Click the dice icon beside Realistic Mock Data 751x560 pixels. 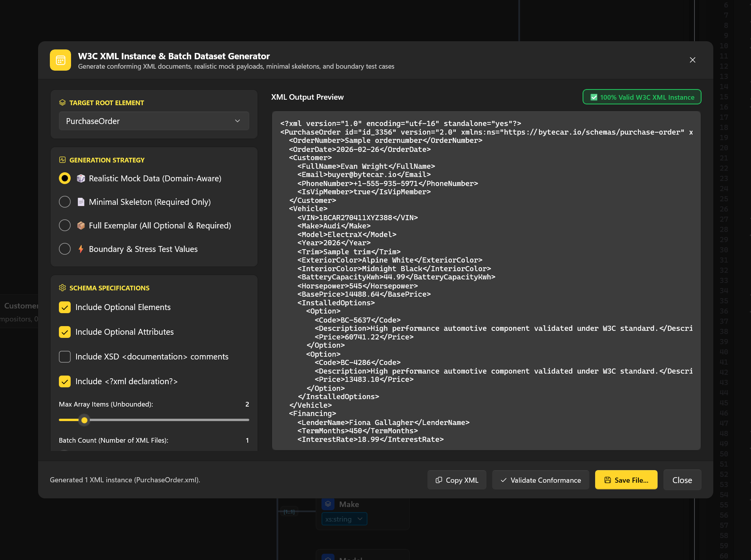point(81,179)
